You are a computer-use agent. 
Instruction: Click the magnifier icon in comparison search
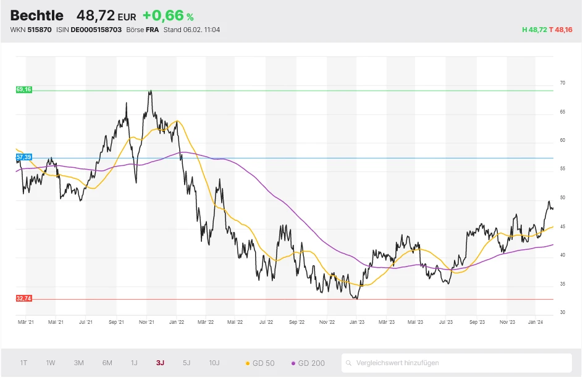pyautogui.click(x=350, y=363)
